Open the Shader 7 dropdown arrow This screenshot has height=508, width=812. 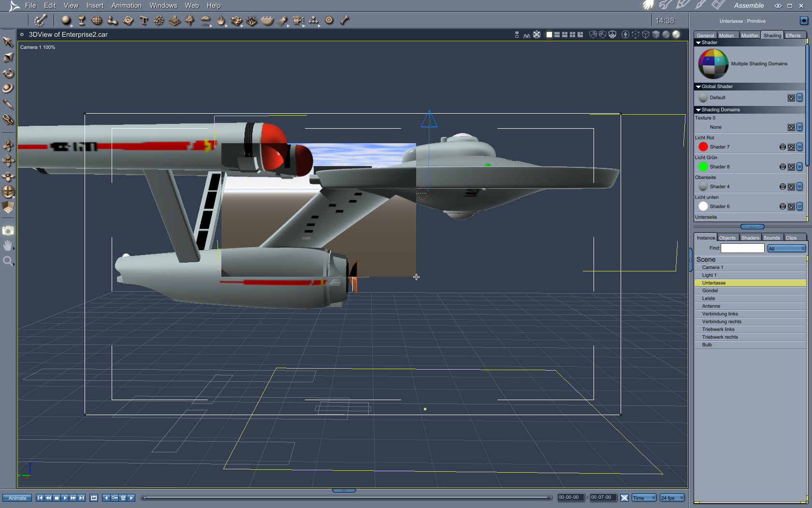[799, 147]
